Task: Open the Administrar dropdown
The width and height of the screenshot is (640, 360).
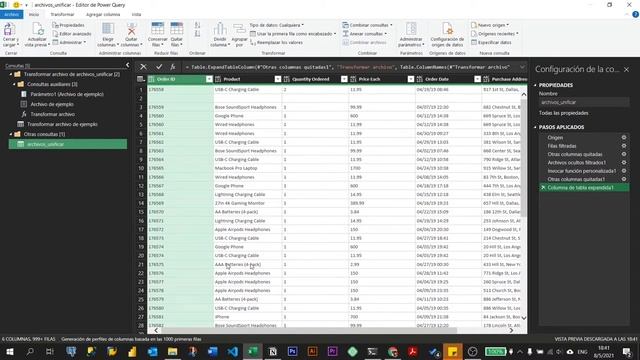Action: [70, 42]
